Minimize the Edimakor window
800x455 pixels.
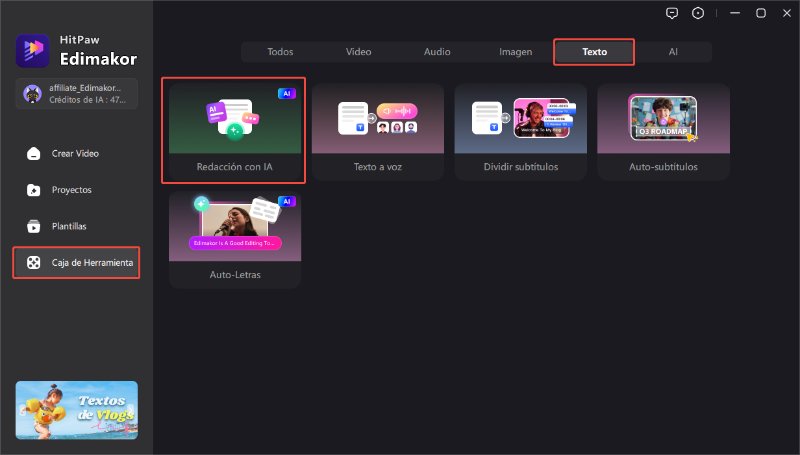[735, 13]
